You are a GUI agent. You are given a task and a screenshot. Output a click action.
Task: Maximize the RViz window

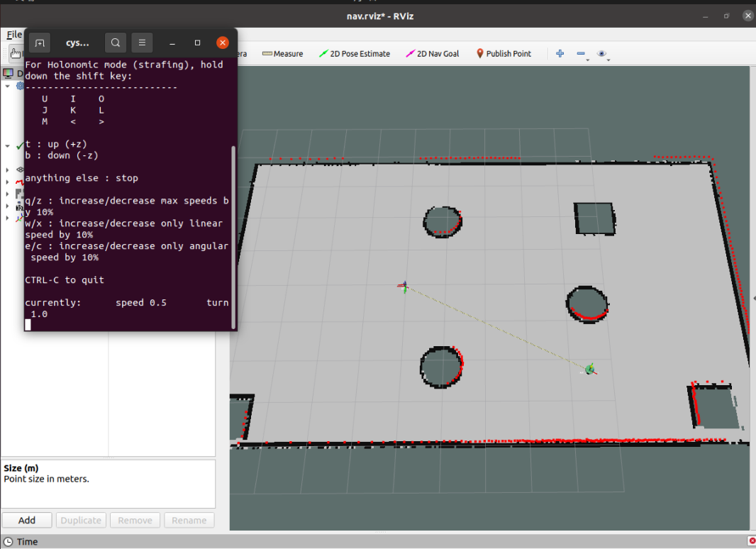[727, 16]
